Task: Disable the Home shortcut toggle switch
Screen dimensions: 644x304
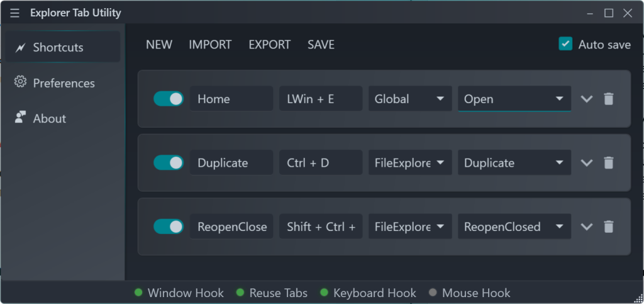Action: coord(169,99)
